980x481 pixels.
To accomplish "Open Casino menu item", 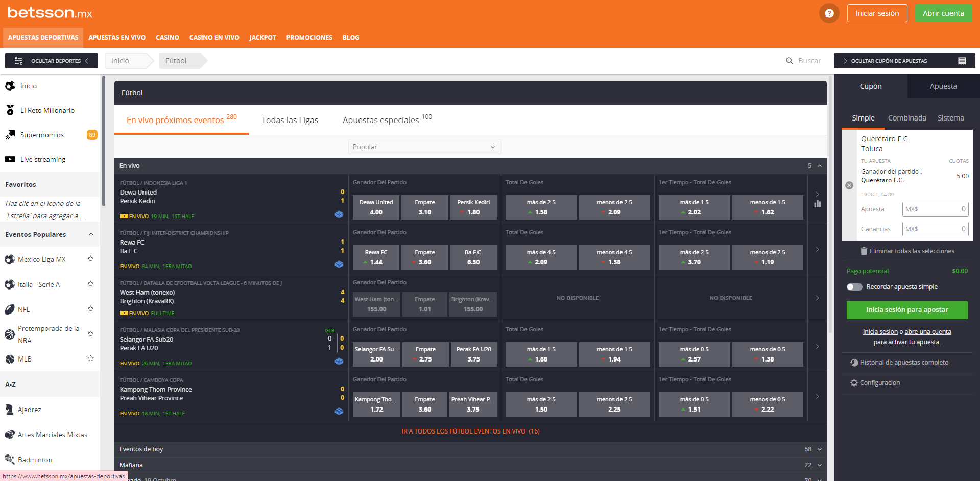I will 168,38.
